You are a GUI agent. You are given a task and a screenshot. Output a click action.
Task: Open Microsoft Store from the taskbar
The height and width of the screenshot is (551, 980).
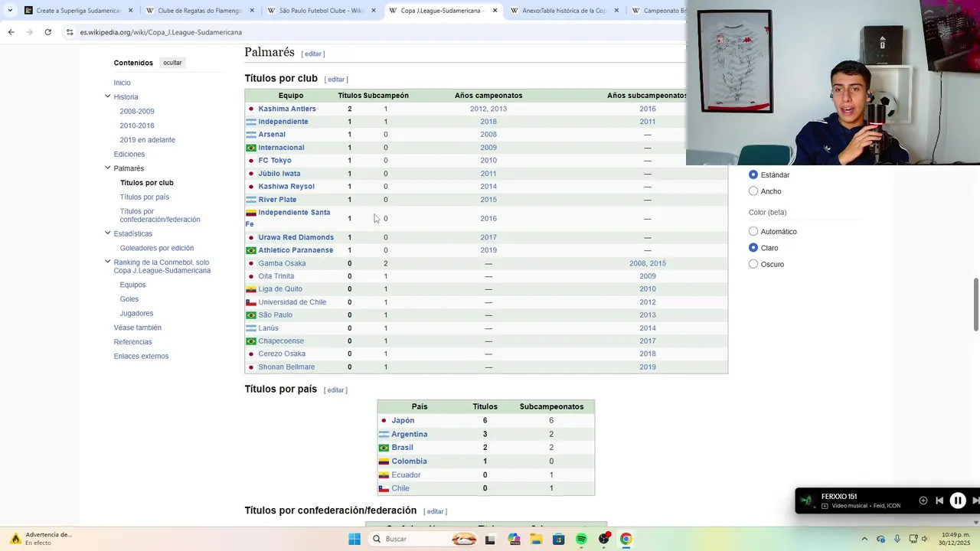559,539
